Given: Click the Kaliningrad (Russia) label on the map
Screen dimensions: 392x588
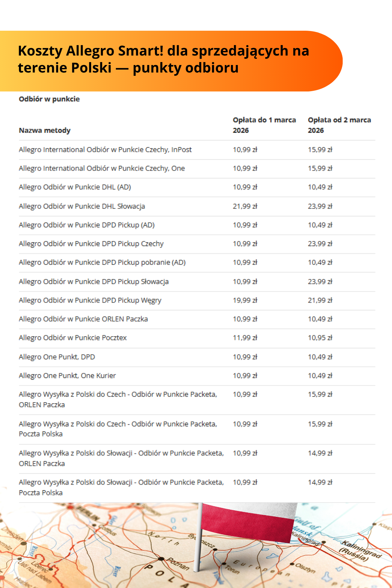Looking at the screenshot, I should 361,551.
